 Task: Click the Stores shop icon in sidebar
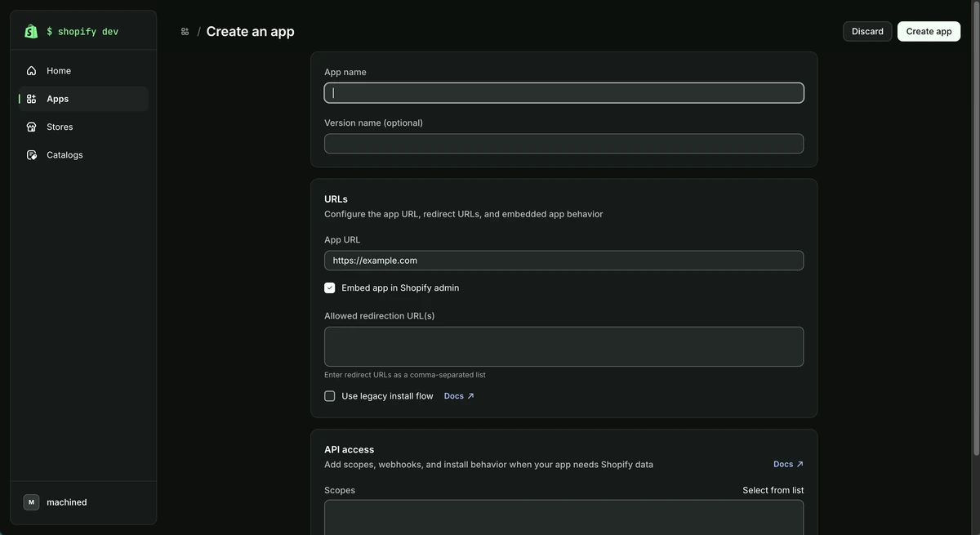[31, 127]
